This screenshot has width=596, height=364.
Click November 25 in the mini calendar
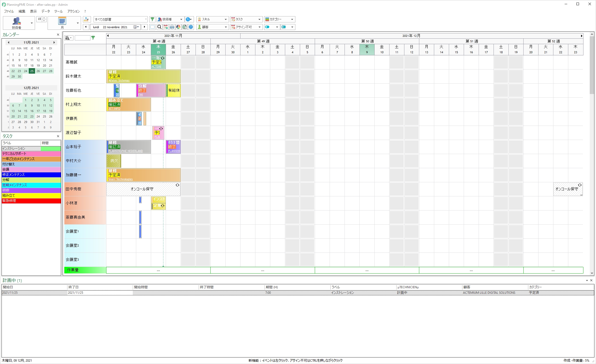pos(32,71)
